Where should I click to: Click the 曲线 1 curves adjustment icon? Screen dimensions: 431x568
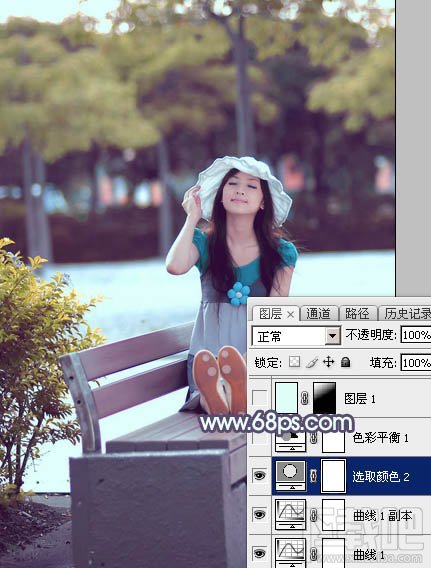(290, 552)
